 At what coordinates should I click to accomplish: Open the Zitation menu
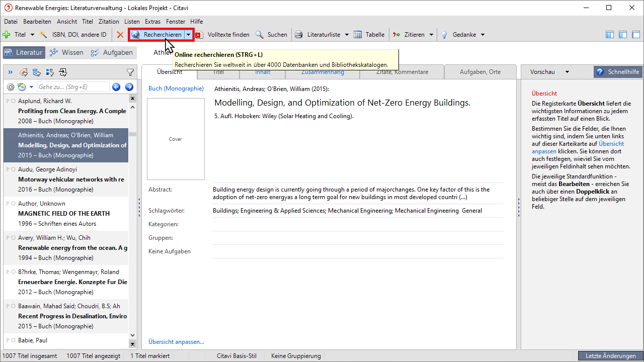(109, 22)
